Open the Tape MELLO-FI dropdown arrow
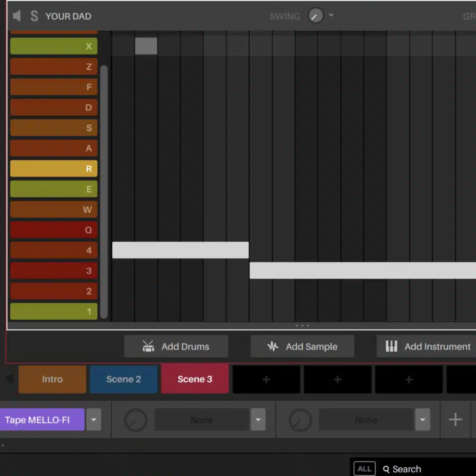The height and width of the screenshot is (476, 476). [94, 420]
